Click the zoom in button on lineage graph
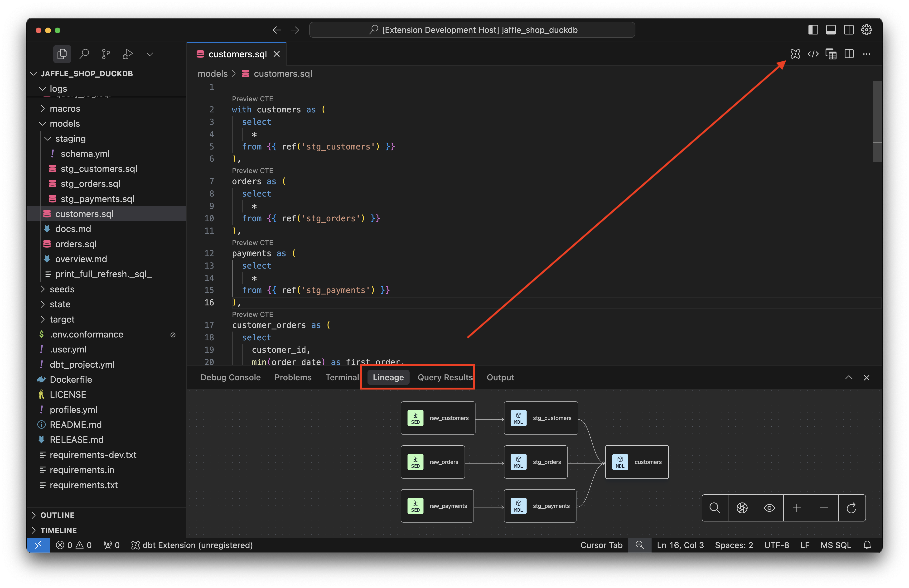 (797, 508)
